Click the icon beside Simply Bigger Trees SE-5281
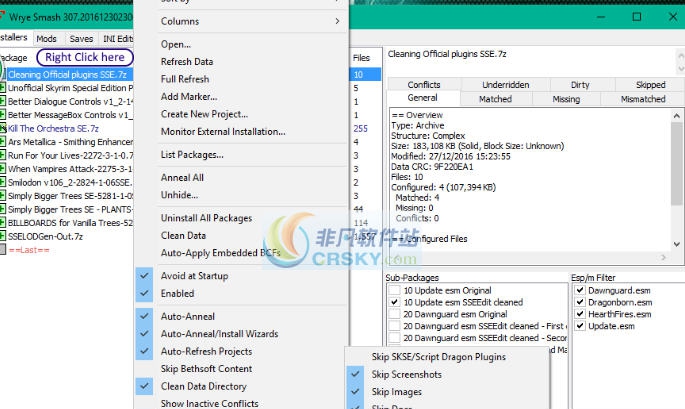 (2, 196)
